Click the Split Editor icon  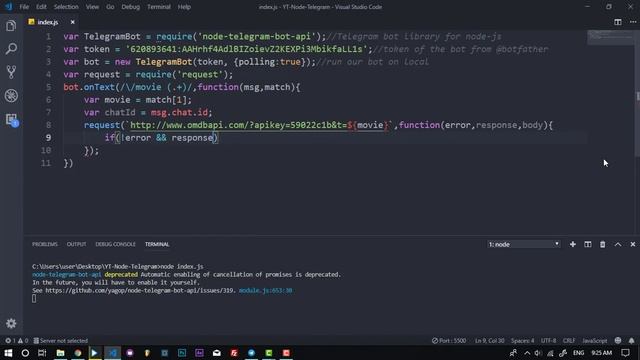tap(618, 22)
